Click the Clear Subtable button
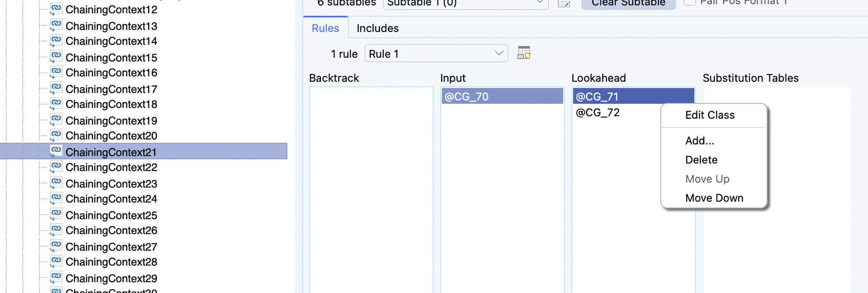 628,4
